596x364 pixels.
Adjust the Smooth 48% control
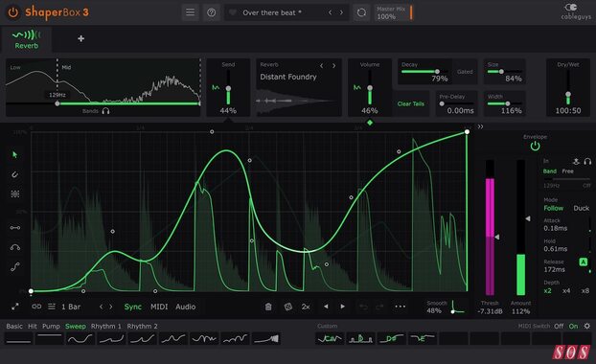(x=445, y=307)
